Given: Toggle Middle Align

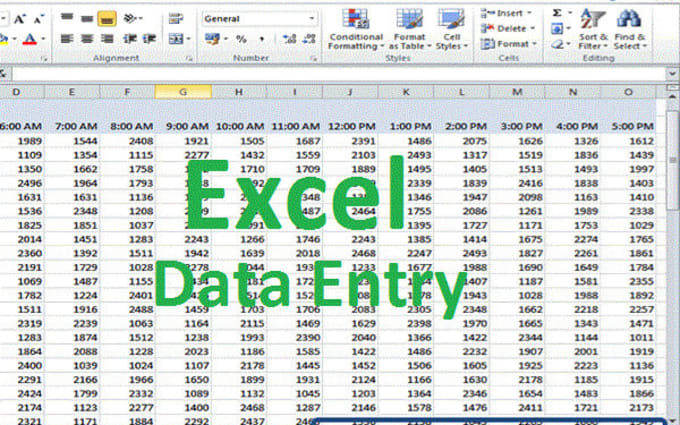Looking at the screenshot, I should (87, 18).
